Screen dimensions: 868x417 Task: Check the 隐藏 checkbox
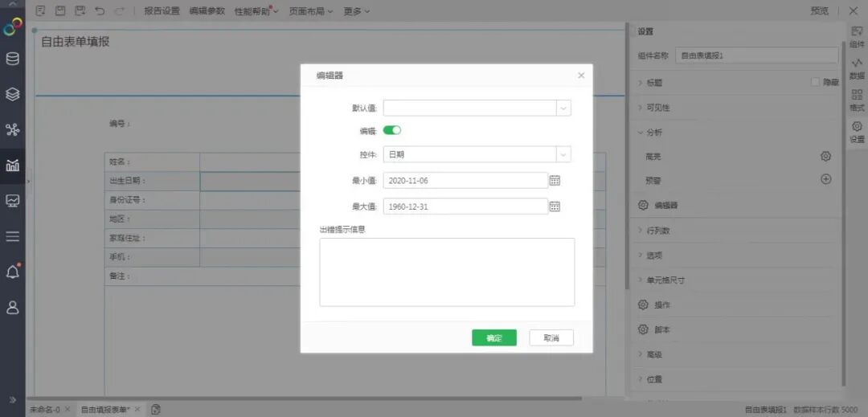pos(815,82)
